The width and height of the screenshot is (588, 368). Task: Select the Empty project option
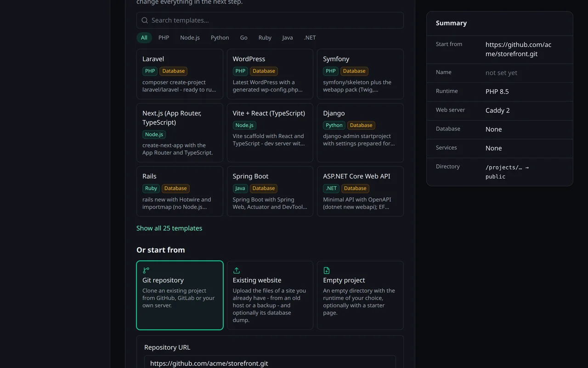360,295
